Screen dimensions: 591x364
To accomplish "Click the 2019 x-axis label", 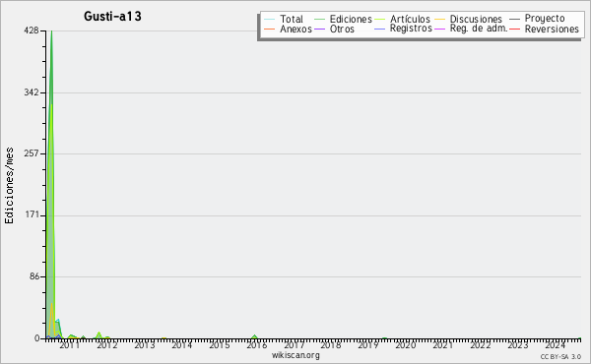I will click(367, 344).
